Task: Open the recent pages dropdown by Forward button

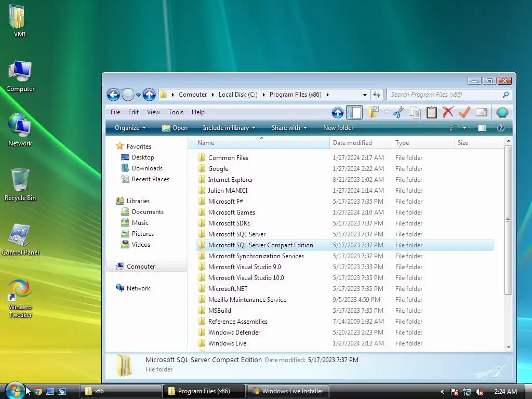Action: pos(138,95)
